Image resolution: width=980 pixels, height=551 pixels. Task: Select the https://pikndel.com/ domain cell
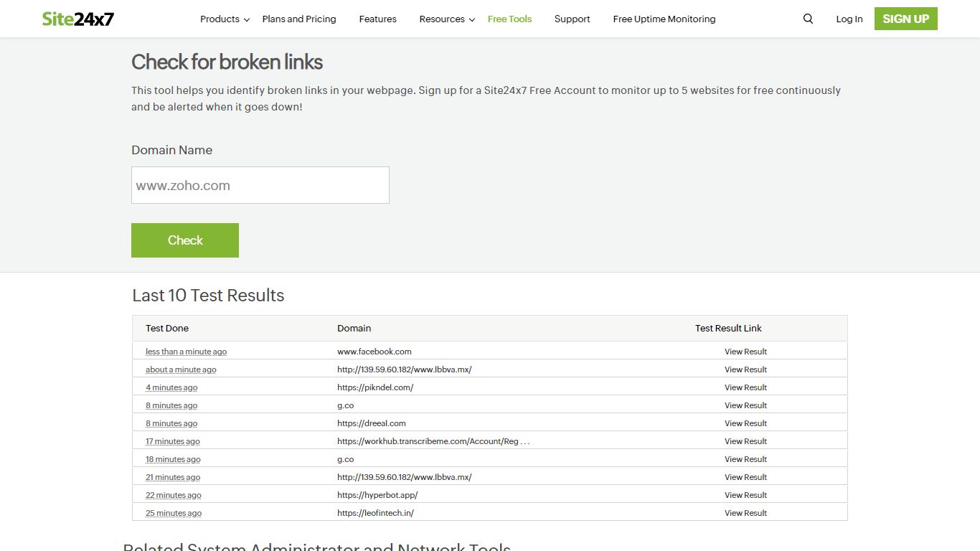coord(375,387)
